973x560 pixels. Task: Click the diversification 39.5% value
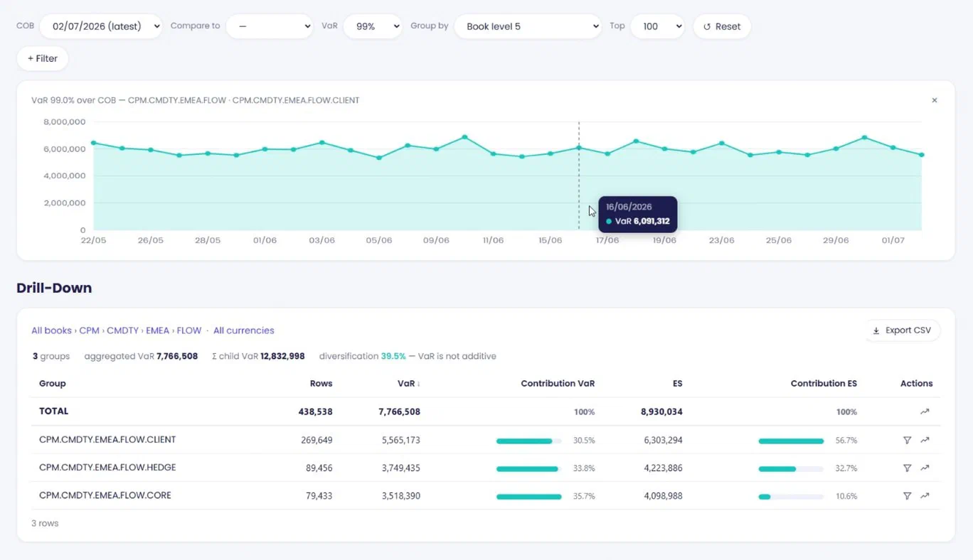point(393,356)
